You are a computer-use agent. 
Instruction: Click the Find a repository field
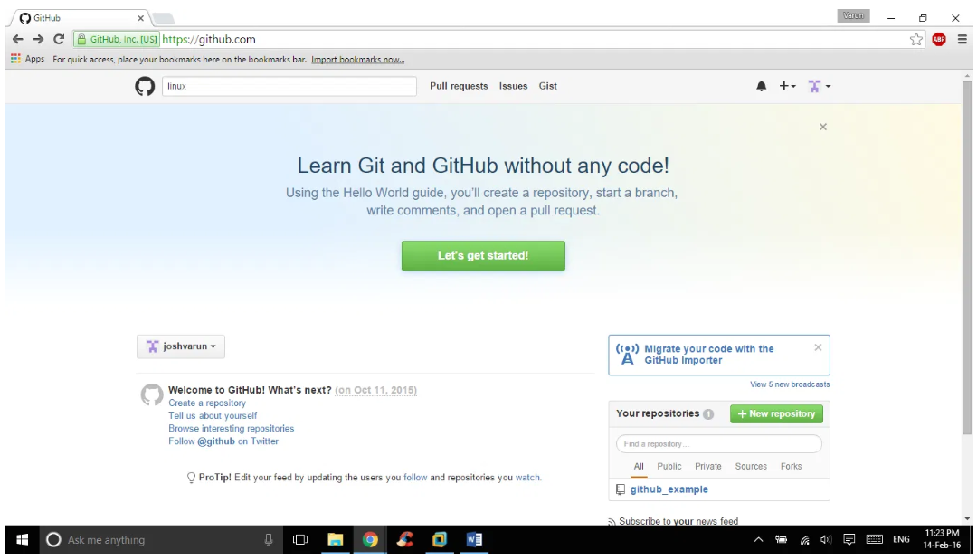719,444
